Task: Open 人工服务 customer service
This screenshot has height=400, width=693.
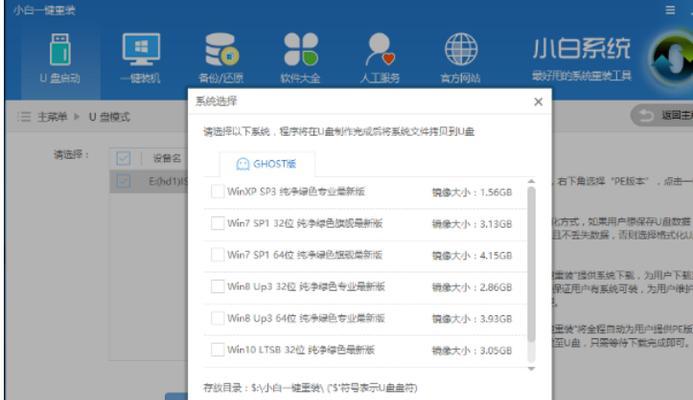Action: tap(380, 59)
